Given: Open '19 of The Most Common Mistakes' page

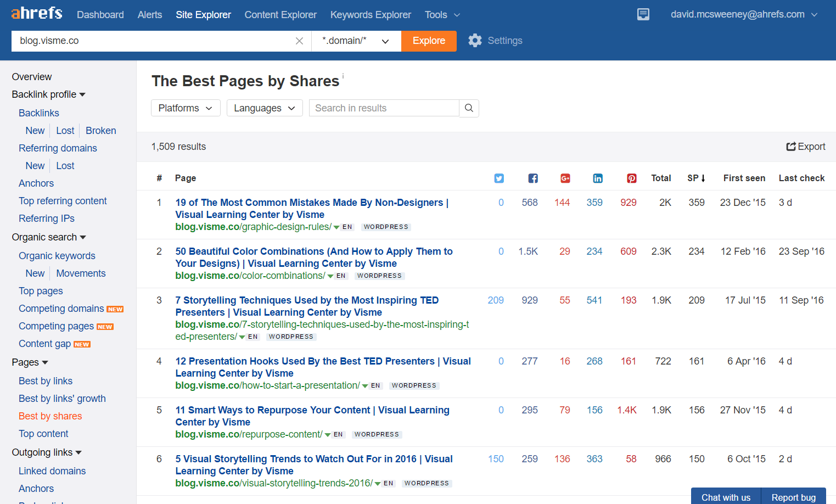Looking at the screenshot, I should coord(312,209).
